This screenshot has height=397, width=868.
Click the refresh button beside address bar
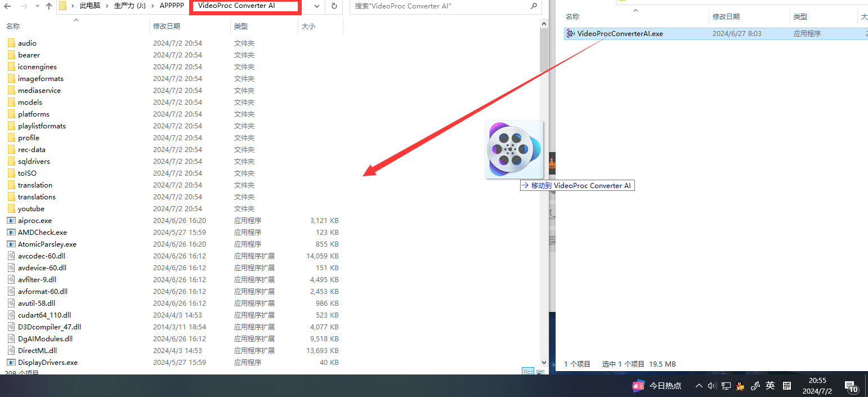(334, 6)
